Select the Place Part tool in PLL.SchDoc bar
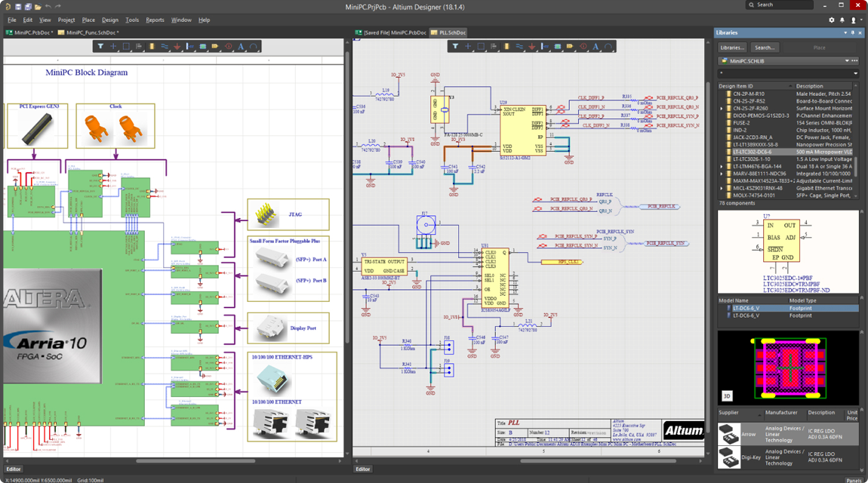Screen dimensions: 868x483 click(506, 47)
